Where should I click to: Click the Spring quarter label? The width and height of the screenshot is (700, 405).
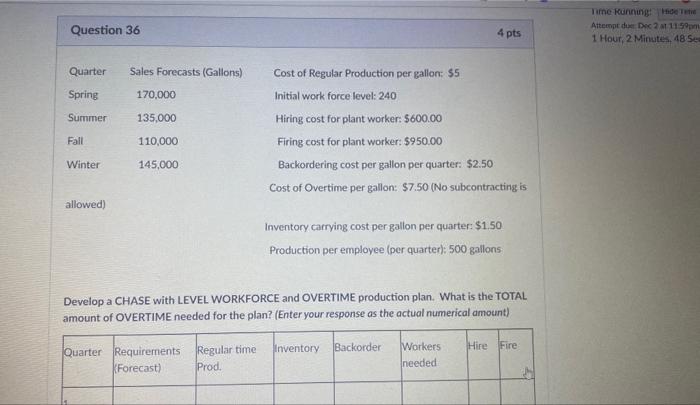tap(83, 95)
